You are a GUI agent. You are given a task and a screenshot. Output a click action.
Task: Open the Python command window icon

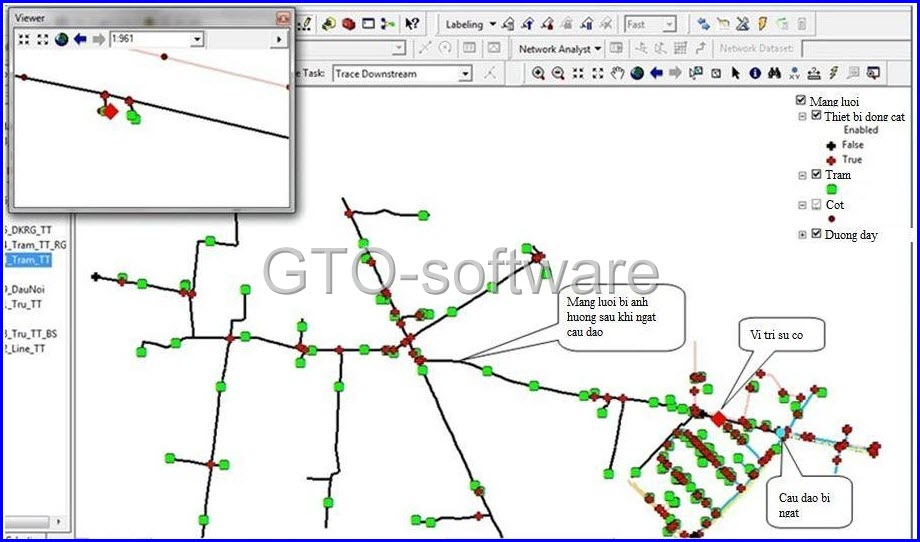(368, 24)
